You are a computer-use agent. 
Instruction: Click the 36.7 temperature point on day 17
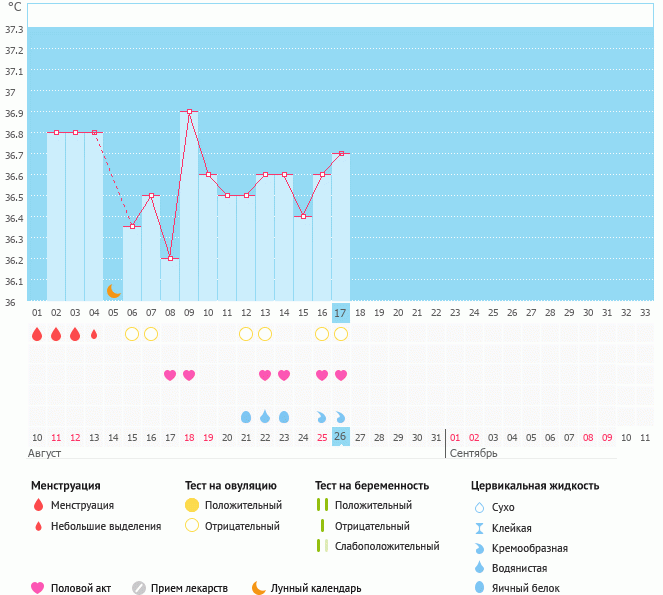point(341,154)
